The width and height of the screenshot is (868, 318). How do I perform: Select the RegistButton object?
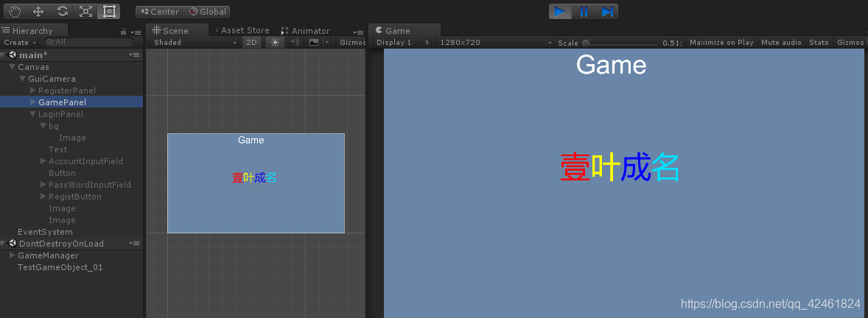click(x=75, y=197)
